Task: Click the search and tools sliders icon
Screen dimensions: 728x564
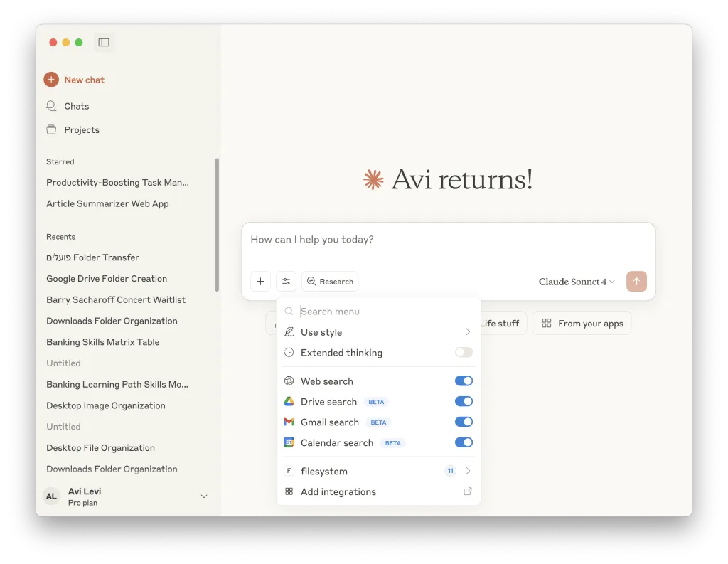Action: [x=286, y=282]
